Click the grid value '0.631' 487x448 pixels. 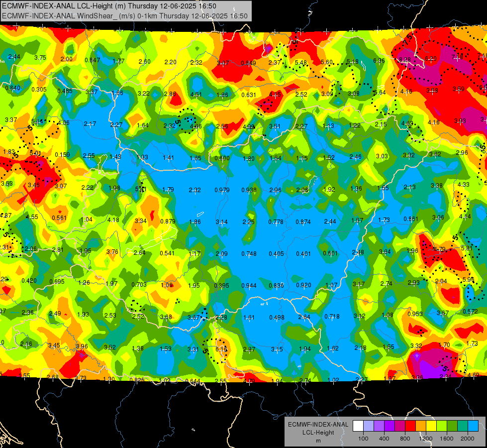pyautogui.click(x=249, y=95)
